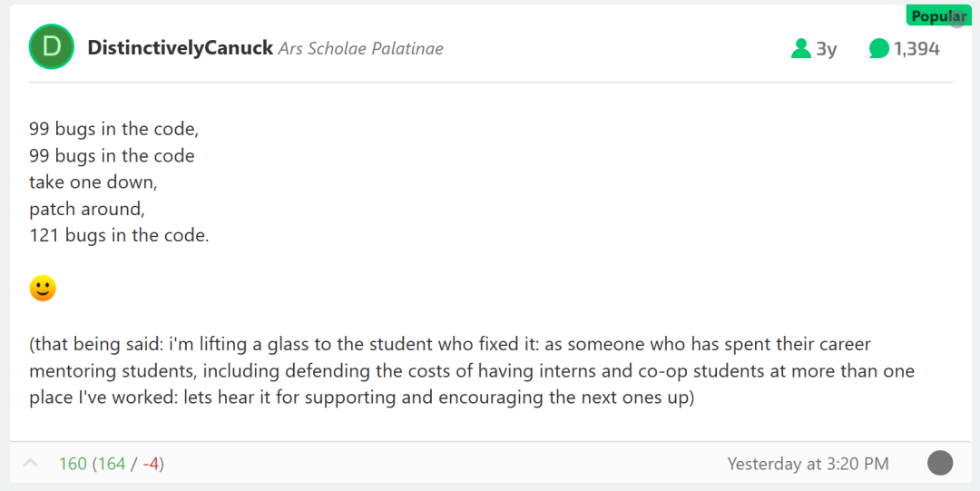Click the 'patch around,' line of the post
This screenshot has width=980, height=491.
coord(87,209)
